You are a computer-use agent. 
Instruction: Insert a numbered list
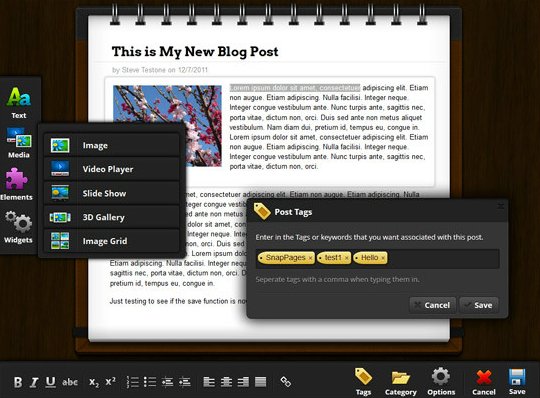tap(133, 382)
